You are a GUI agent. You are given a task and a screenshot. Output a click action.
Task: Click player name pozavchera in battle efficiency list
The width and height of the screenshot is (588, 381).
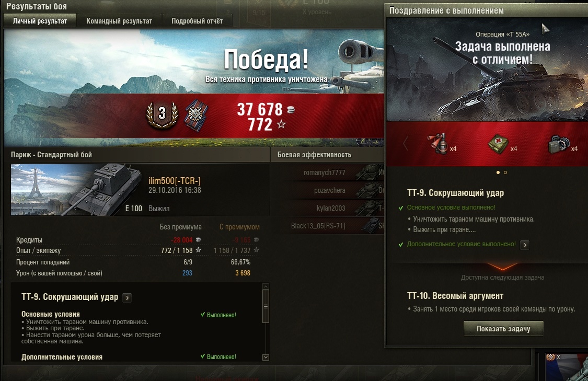[x=330, y=190]
